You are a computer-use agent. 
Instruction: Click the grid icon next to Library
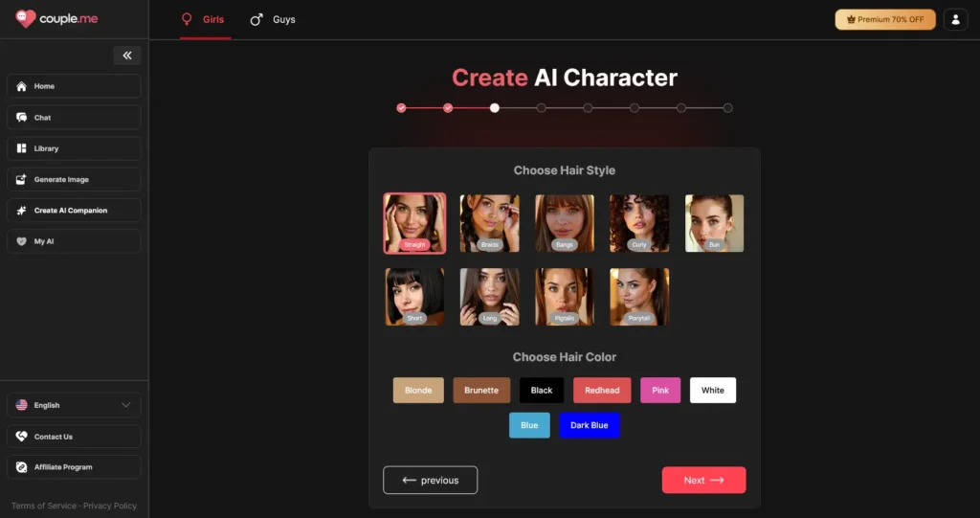tap(21, 148)
